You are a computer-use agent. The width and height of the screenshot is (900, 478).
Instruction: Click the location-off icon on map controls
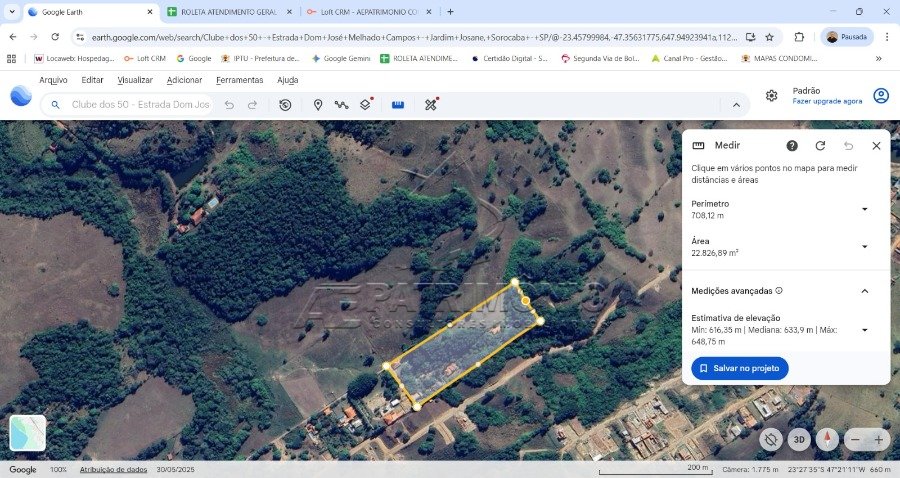[x=771, y=440]
